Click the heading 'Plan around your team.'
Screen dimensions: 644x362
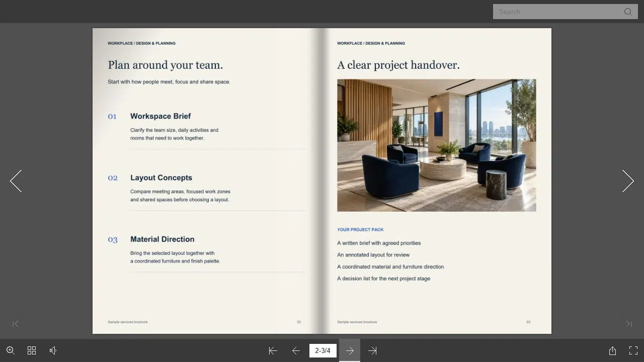pos(165,65)
